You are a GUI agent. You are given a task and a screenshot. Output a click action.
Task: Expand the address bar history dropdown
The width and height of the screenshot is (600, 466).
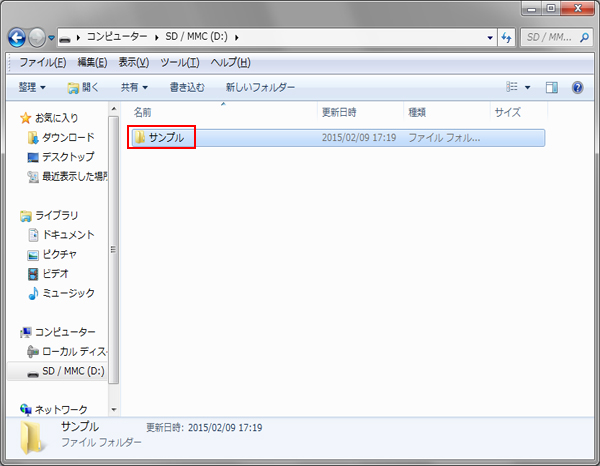pyautogui.click(x=489, y=38)
